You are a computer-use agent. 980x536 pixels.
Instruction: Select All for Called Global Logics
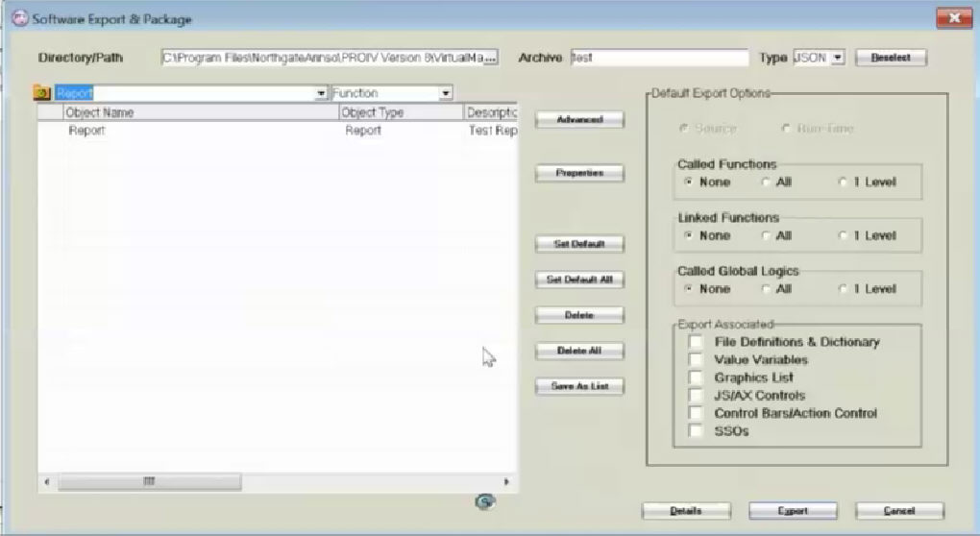(766, 288)
